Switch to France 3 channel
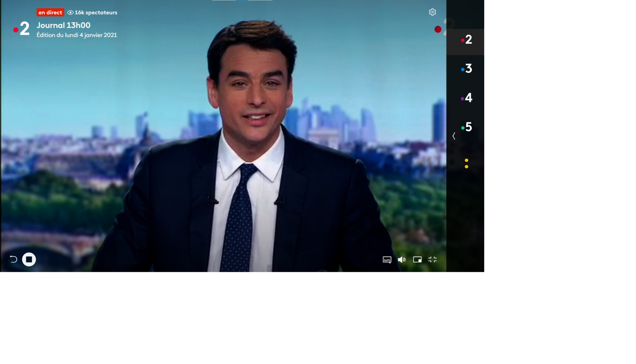The width and height of the screenshot is (636, 364). [466, 69]
